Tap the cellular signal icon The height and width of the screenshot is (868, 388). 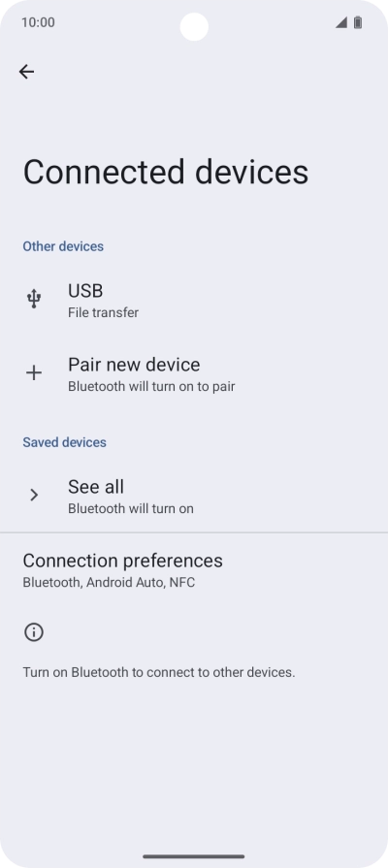[x=340, y=22]
